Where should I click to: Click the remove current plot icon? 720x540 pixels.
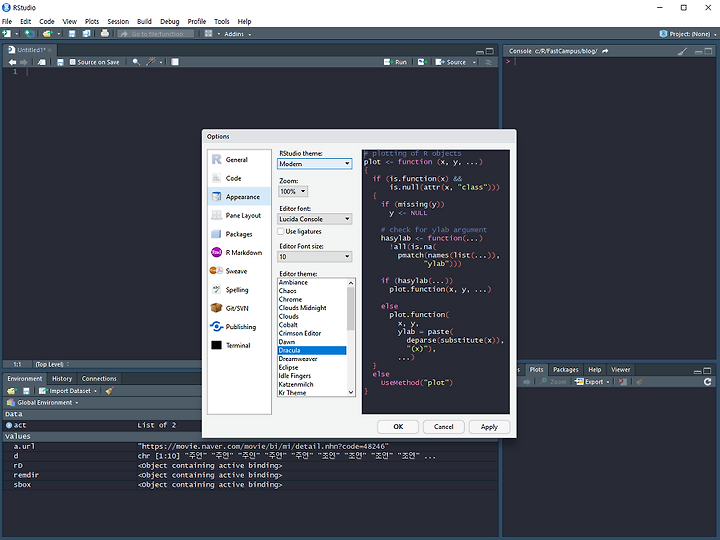pyautogui.click(x=622, y=382)
